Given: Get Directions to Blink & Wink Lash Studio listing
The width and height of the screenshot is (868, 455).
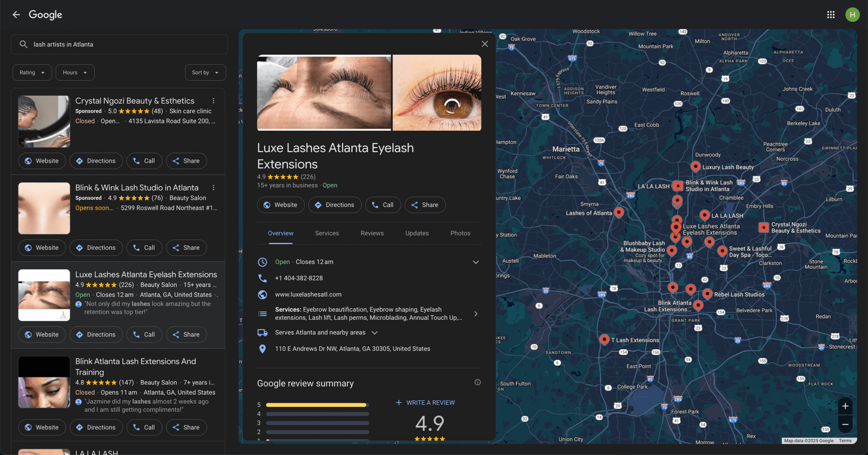Looking at the screenshot, I should click(x=96, y=248).
